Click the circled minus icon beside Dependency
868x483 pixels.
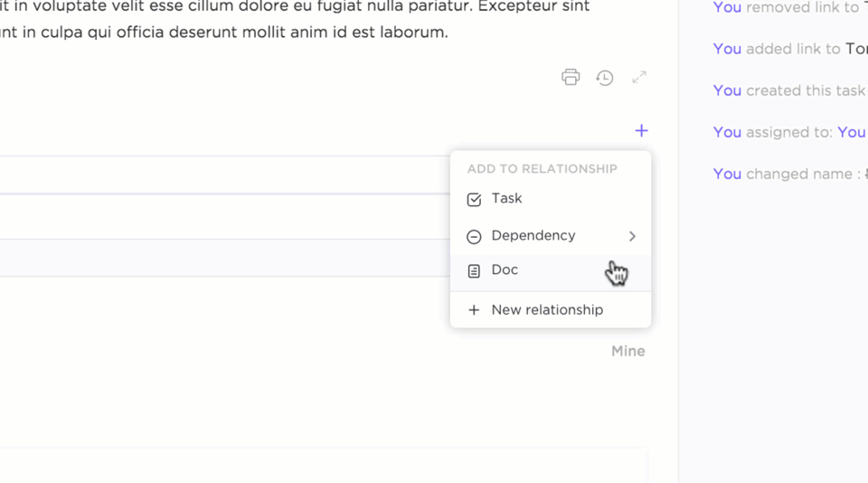pos(474,236)
